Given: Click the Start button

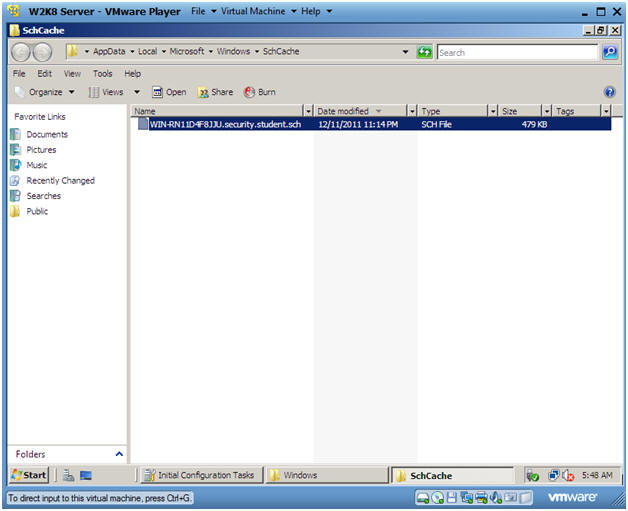Looking at the screenshot, I should pos(29,475).
